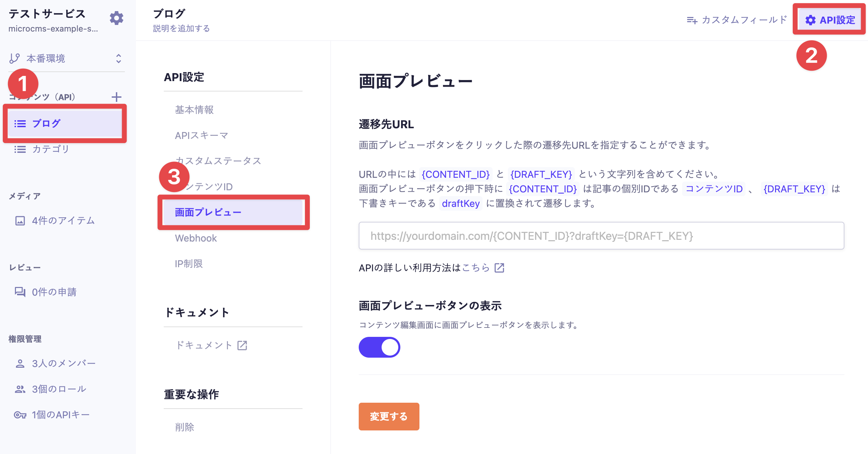The width and height of the screenshot is (868, 454).
Task: Open reviews via the speech bubble icon
Action: click(x=20, y=292)
